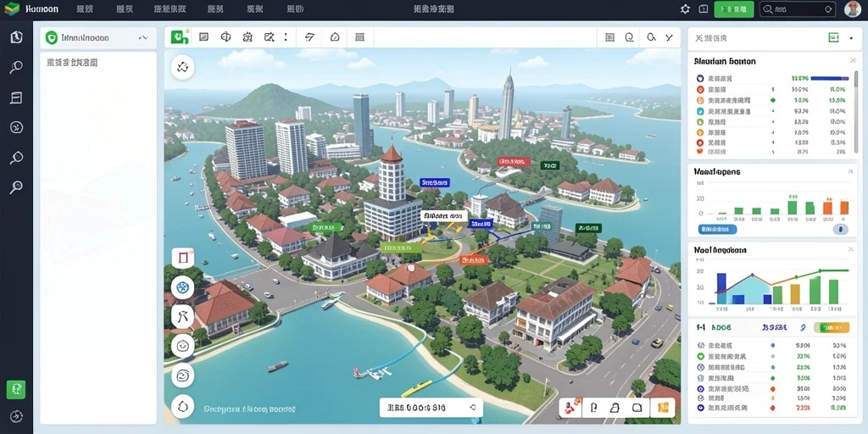Click the coordinates field at map bottom
This screenshot has width=868, height=434.
[x=431, y=408]
